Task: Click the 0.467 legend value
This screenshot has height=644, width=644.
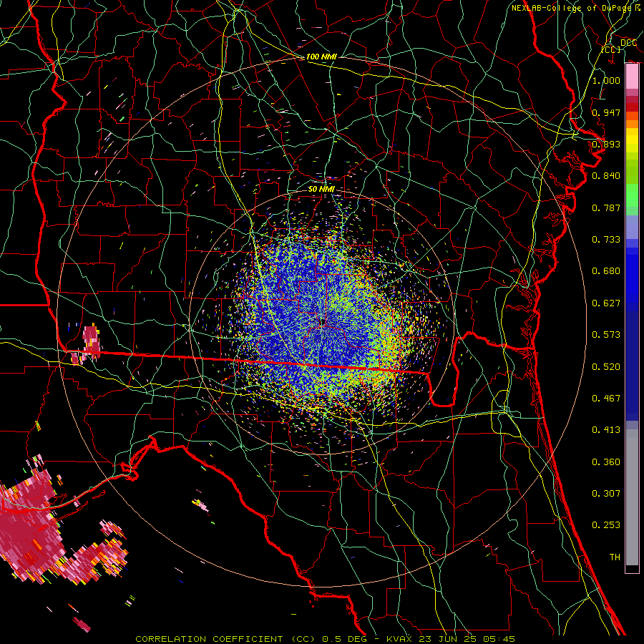Action: click(x=606, y=399)
